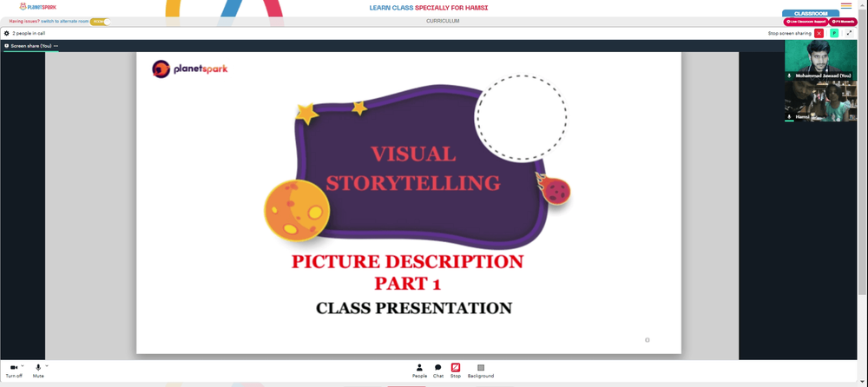Select Hamsi's video thumbnail

coord(820,102)
